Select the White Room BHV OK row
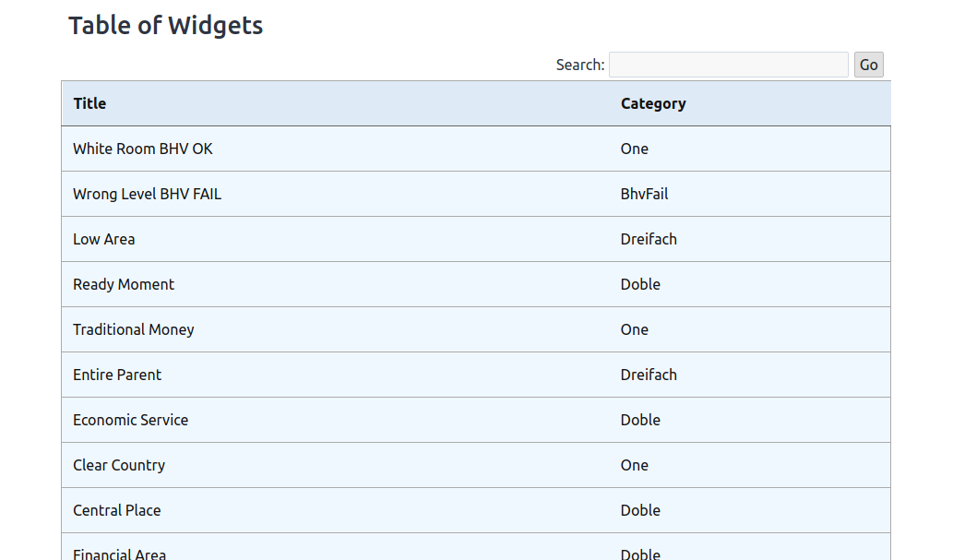Screen dimensions: 953x560 (x=143, y=149)
